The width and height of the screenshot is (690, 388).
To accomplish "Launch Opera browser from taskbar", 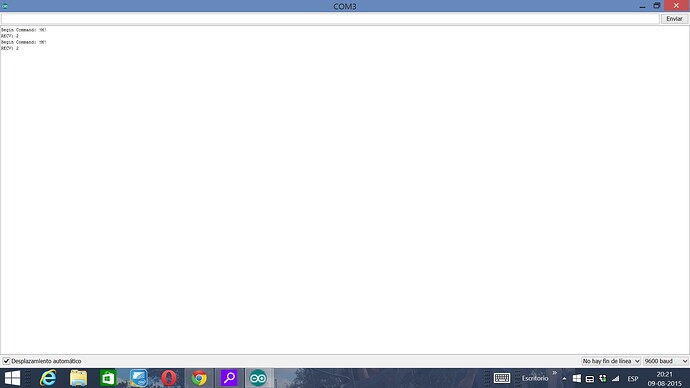I will point(169,378).
